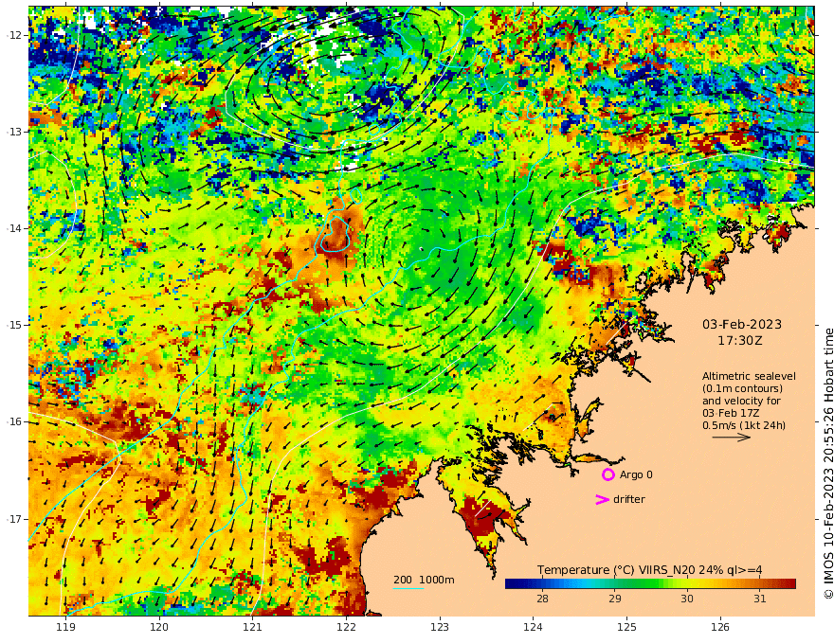Screen dimensions: 834x644
Task: Click the 'Altimetric sealevel' caption text
Action: pyautogui.click(x=749, y=376)
